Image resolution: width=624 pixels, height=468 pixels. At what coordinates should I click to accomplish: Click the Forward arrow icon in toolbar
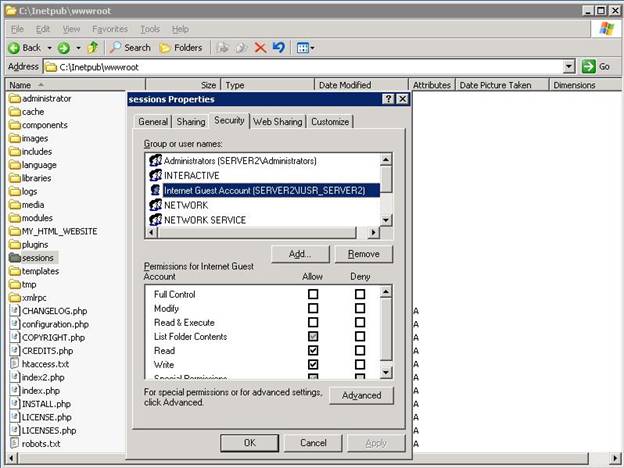click(x=64, y=48)
